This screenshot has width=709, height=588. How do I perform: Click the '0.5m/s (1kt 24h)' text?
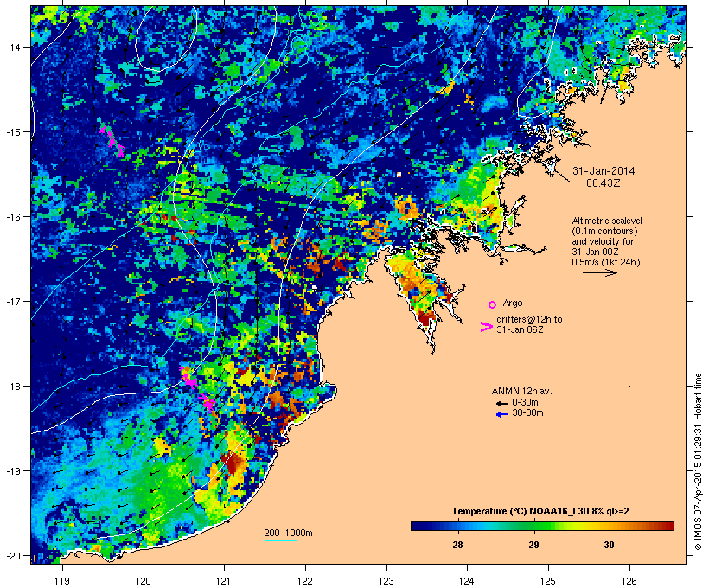tap(606, 262)
